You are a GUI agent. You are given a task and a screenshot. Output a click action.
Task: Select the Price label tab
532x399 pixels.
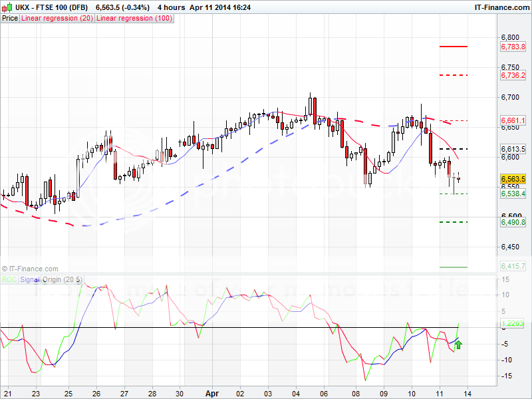pyautogui.click(x=10, y=19)
